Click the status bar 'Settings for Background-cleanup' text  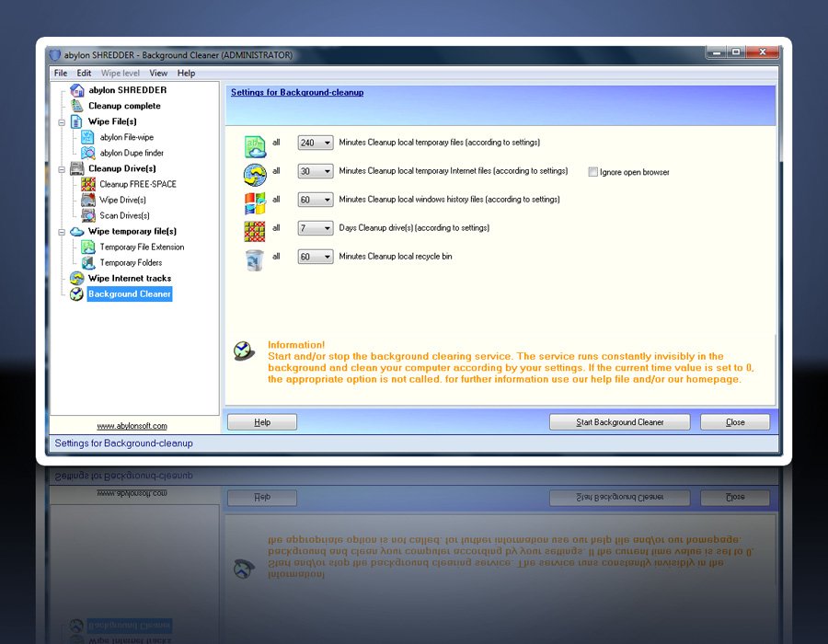(x=123, y=443)
